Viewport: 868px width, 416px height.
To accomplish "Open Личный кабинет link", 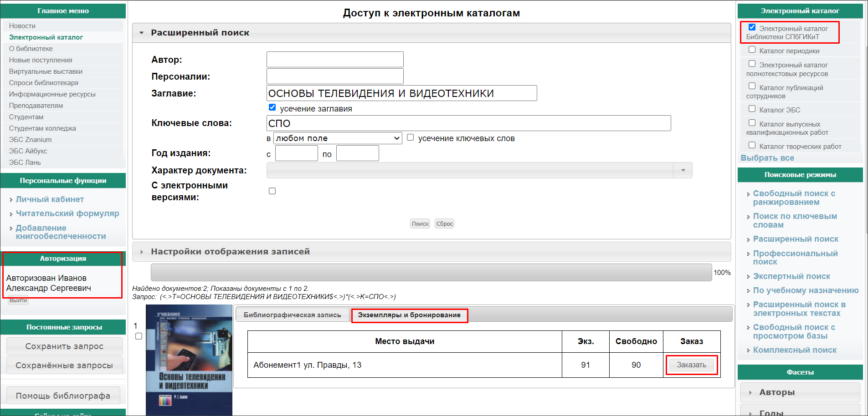I will coord(50,199).
